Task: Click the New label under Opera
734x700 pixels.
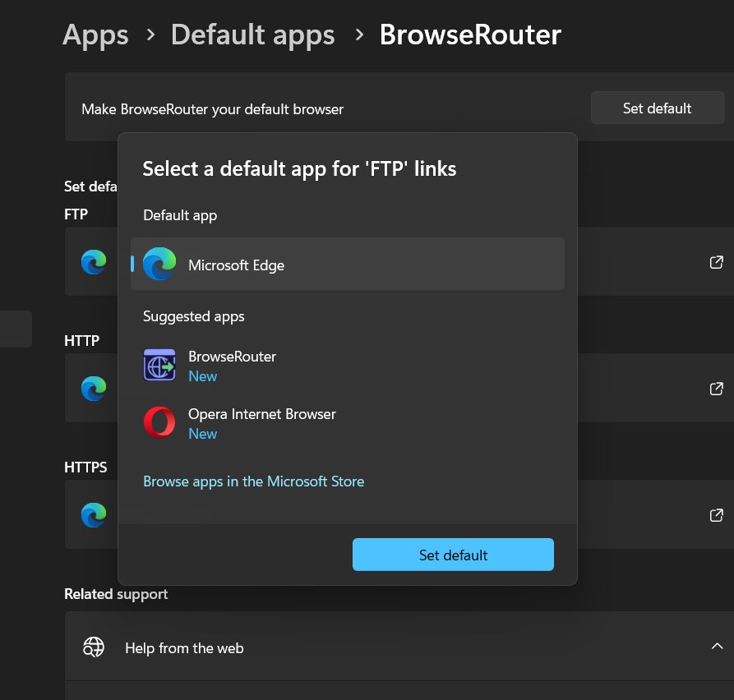Action: click(203, 434)
